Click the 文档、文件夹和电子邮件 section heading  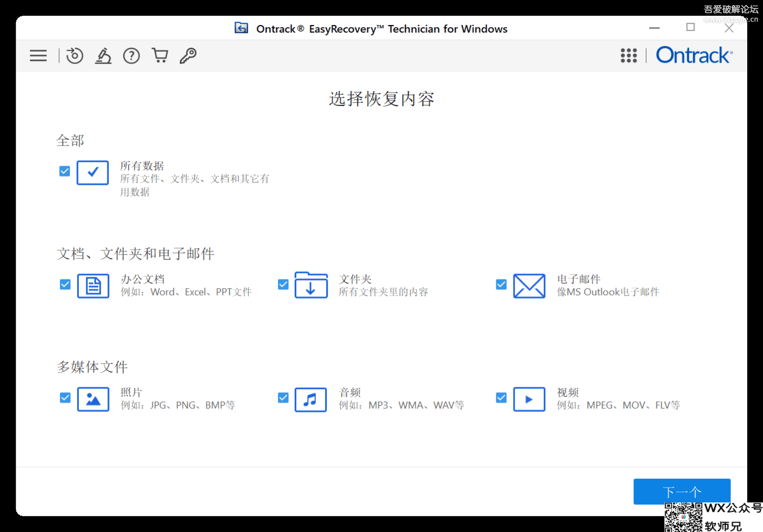(x=136, y=254)
